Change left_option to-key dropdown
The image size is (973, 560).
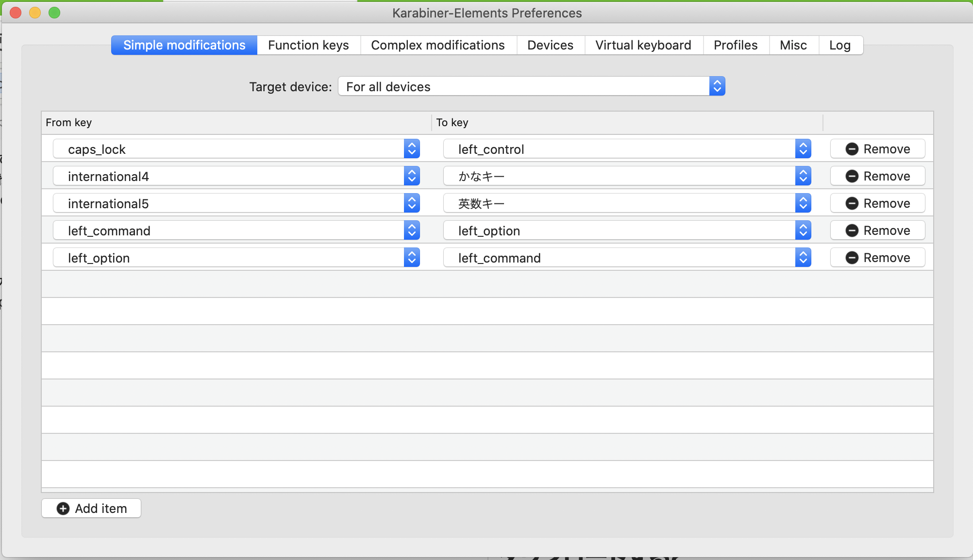(627, 231)
